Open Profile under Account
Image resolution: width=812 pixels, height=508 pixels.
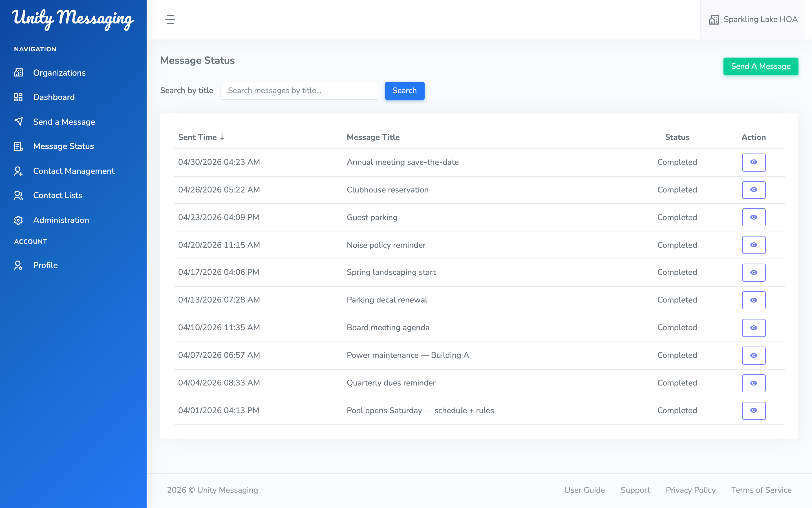click(x=45, y=265)
